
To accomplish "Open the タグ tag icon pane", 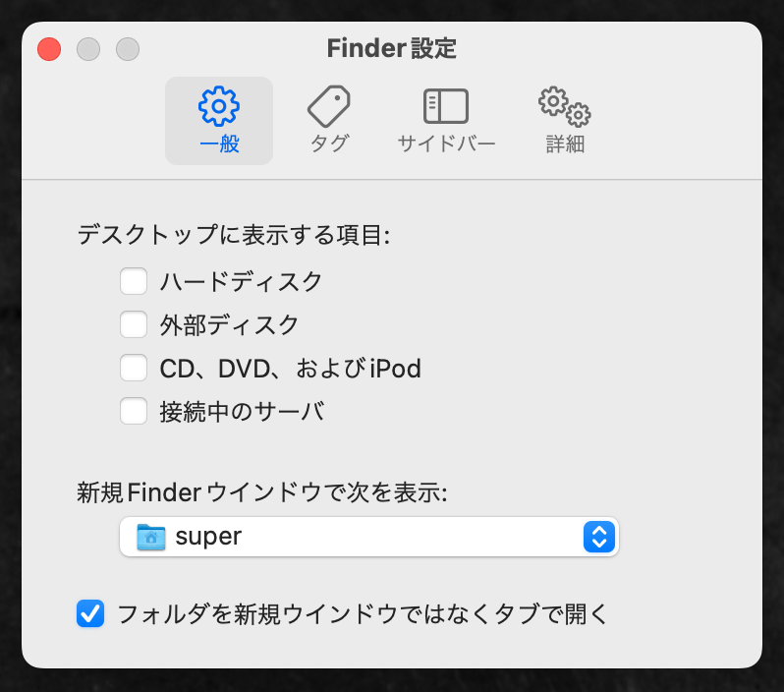I will pos(329,105).
